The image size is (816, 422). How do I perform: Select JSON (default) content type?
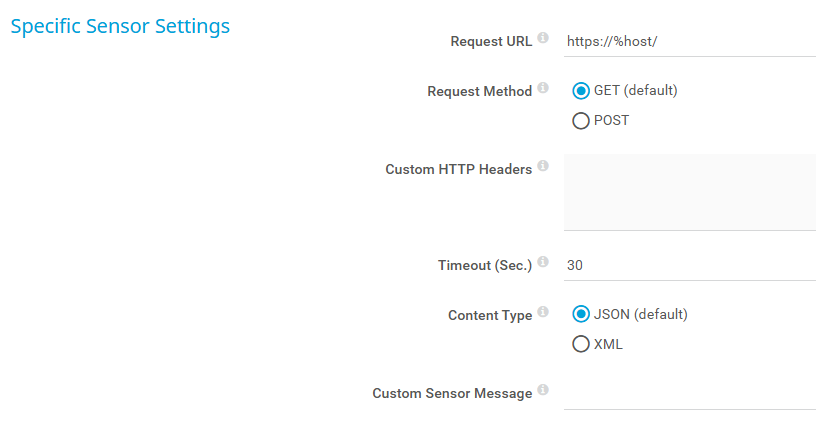click(581, 314)
